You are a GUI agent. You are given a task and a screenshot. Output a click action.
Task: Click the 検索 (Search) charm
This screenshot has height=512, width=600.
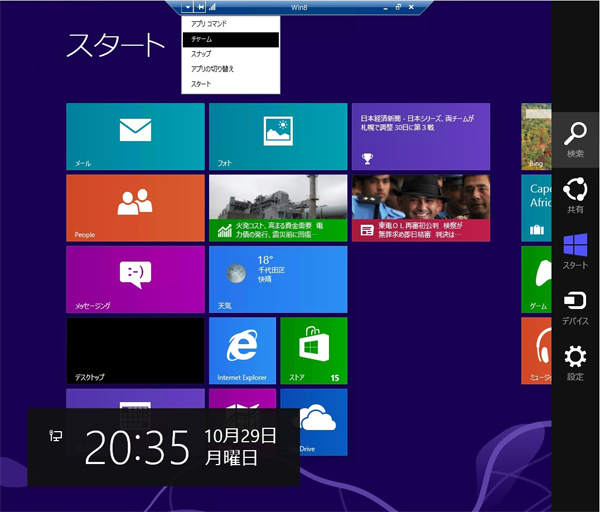click(575, 140)
